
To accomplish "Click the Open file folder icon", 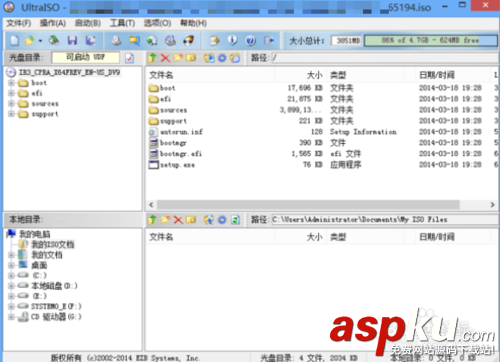I will click(x=30, y=41).
